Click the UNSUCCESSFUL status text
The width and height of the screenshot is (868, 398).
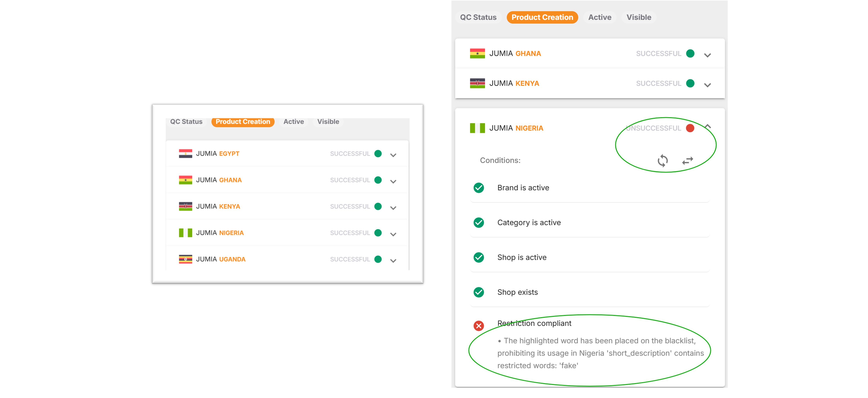[653, 128]
